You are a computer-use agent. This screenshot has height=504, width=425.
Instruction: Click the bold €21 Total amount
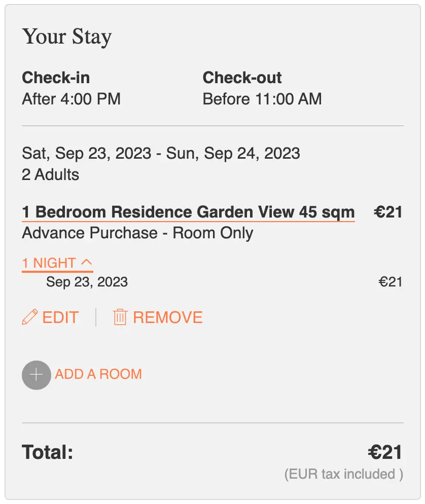coord(385,452)
